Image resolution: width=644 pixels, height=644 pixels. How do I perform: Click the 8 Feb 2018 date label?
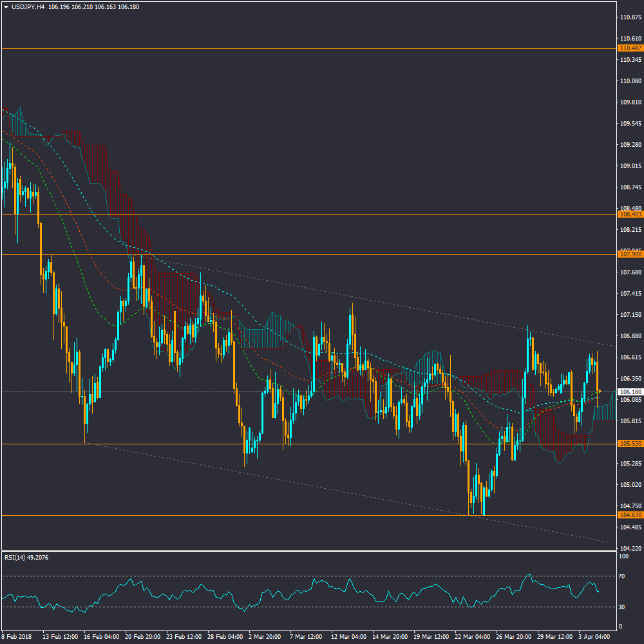pyautogui.click(x=17, y=636)
